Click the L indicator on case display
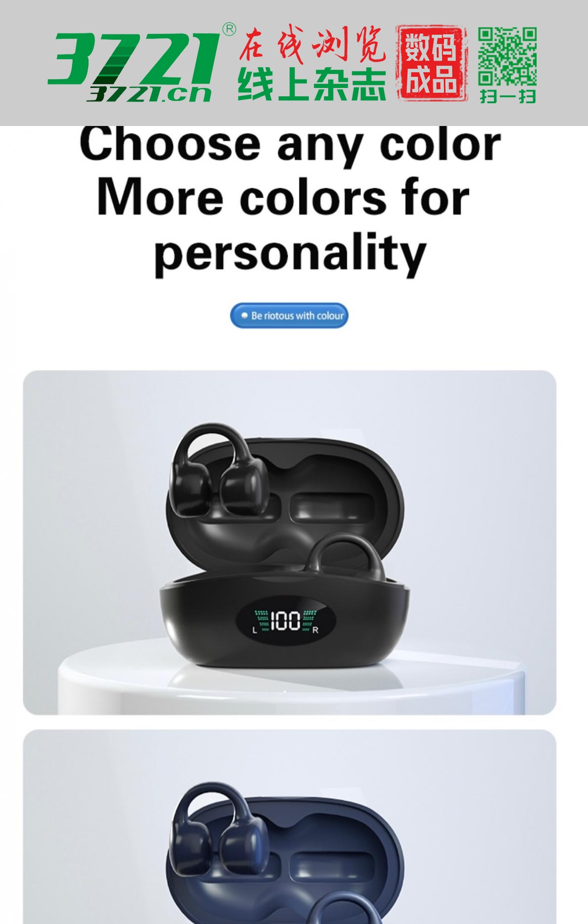The width and height of the screenshot is (588, 924). tap(255, 630)
